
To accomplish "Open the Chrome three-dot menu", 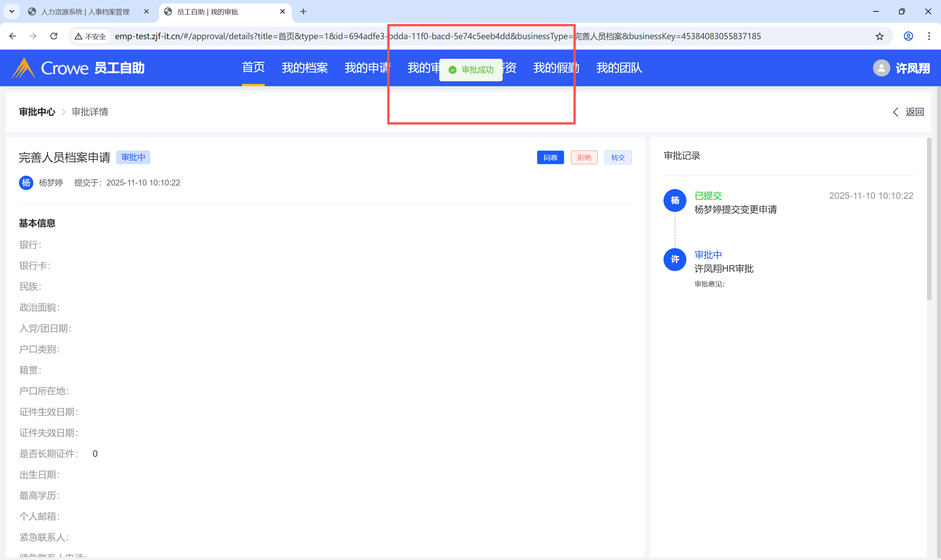I will pos(929,36).
